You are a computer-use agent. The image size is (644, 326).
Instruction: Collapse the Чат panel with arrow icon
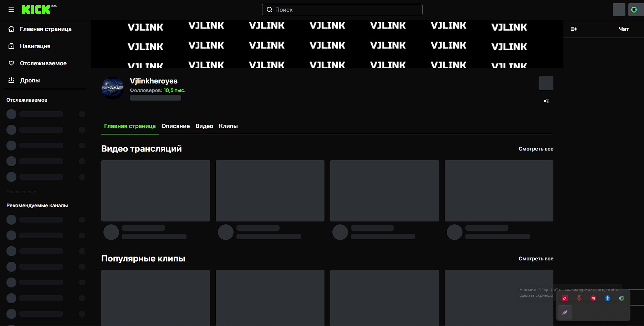(x=574, y=29)
